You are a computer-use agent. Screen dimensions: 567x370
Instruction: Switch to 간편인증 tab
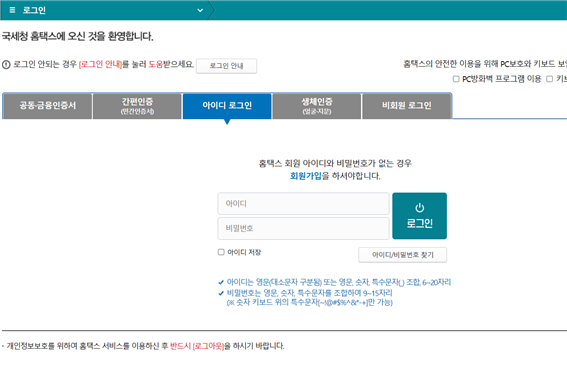pyautogui.click(x=137, y=106)
